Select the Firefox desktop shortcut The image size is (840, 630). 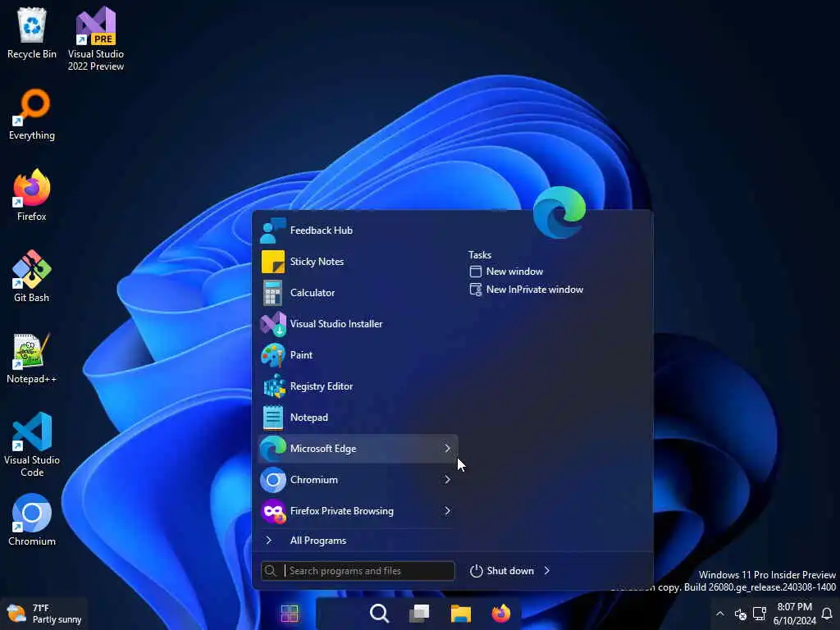coord(32,195)
